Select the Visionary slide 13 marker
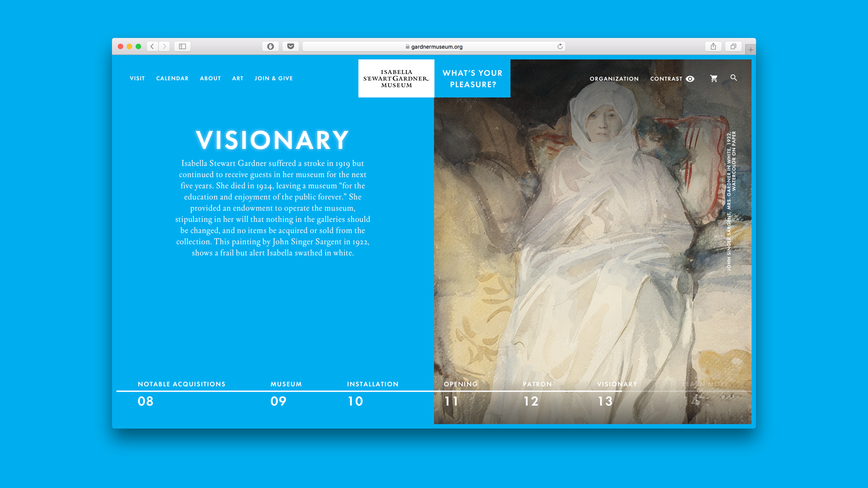868x488 pixels. click(x=617, y=393)
